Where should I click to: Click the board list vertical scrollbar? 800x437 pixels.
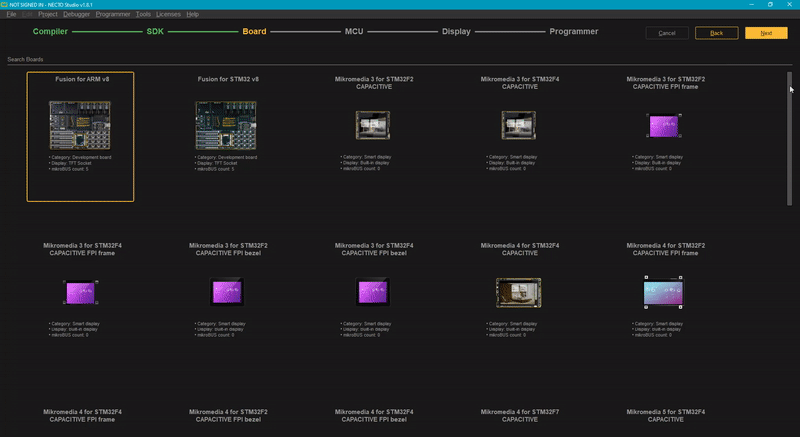[789, 139]
